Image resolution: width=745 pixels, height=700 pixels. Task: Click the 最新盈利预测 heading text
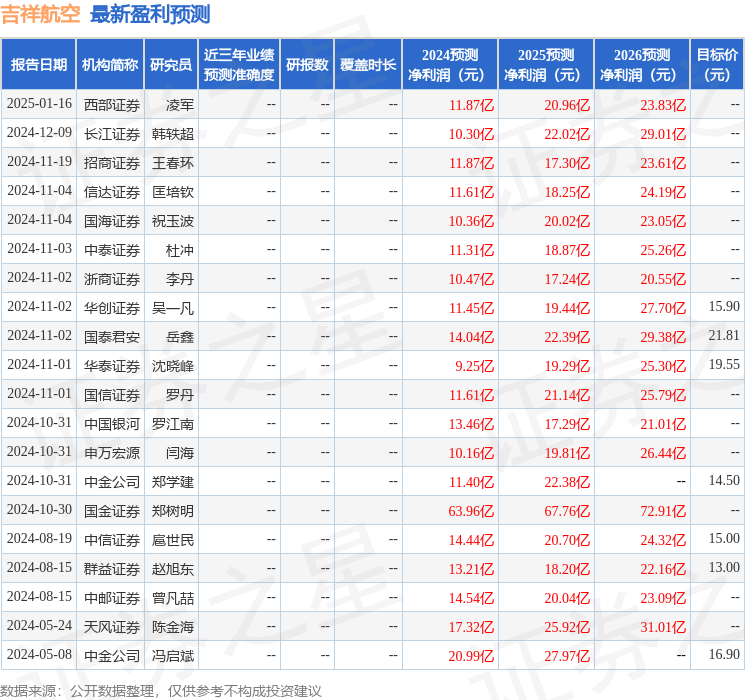pos(150,14)
